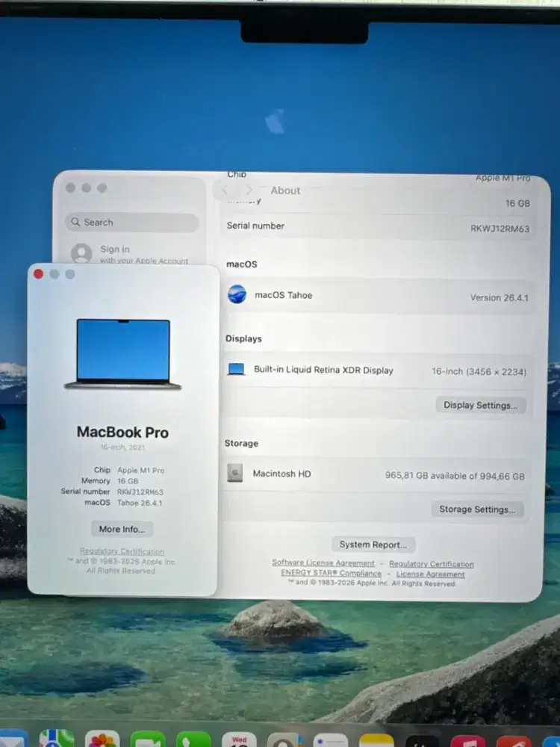Click Apple M1 Pro chip value in About This Mac
560x747 pixels.
point(140,470)
